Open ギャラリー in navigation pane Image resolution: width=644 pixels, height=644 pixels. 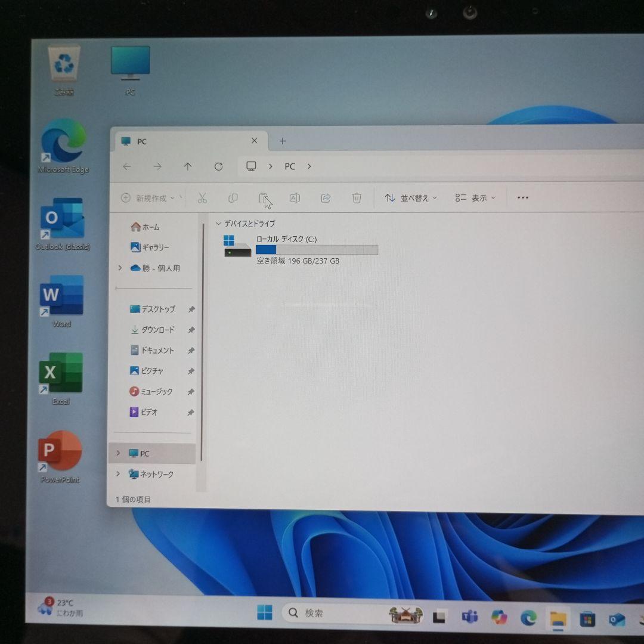point(150,247)
